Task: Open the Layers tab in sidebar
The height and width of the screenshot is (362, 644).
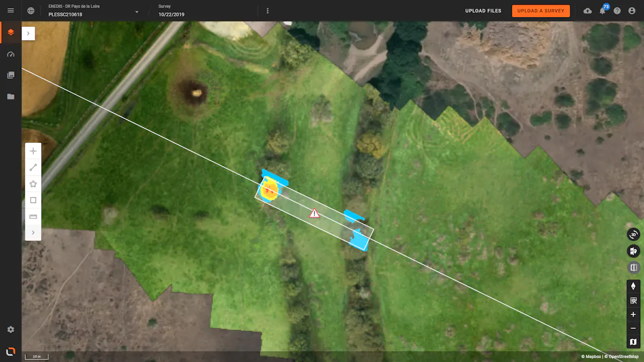Action: [11, 33]
